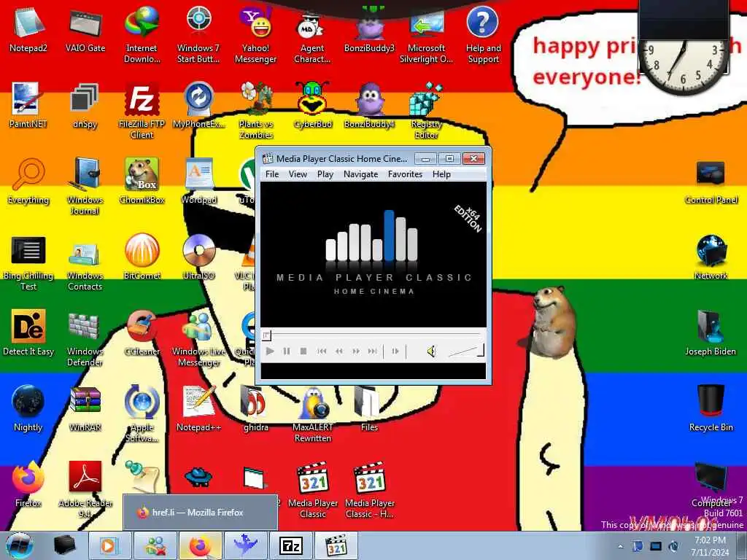Select the Yahoo! Messenger desktop icon

pos(256,34)
